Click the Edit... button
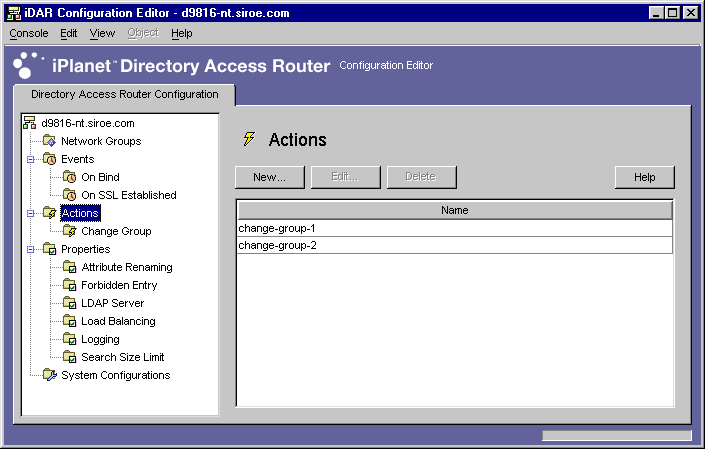 [x=345, y=177]
